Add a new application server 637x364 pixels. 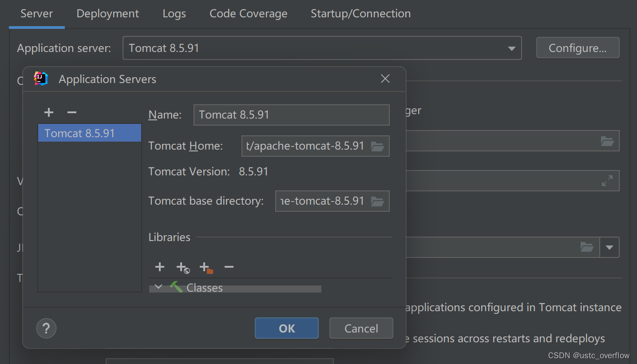[49, 113]
